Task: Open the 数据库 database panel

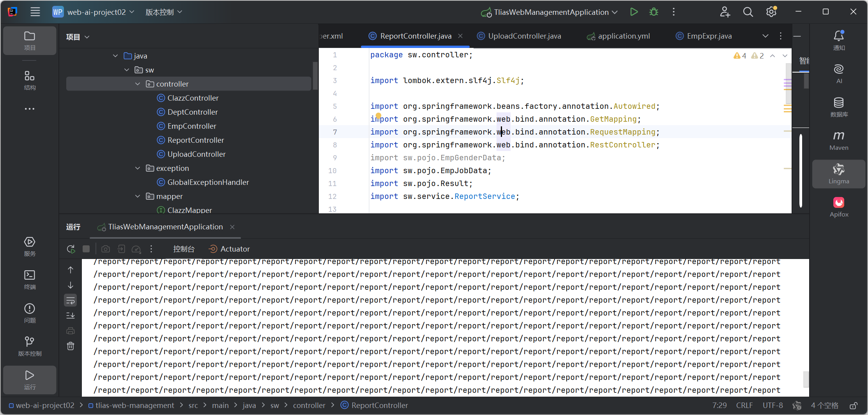Action: click(x=839, y=107)
